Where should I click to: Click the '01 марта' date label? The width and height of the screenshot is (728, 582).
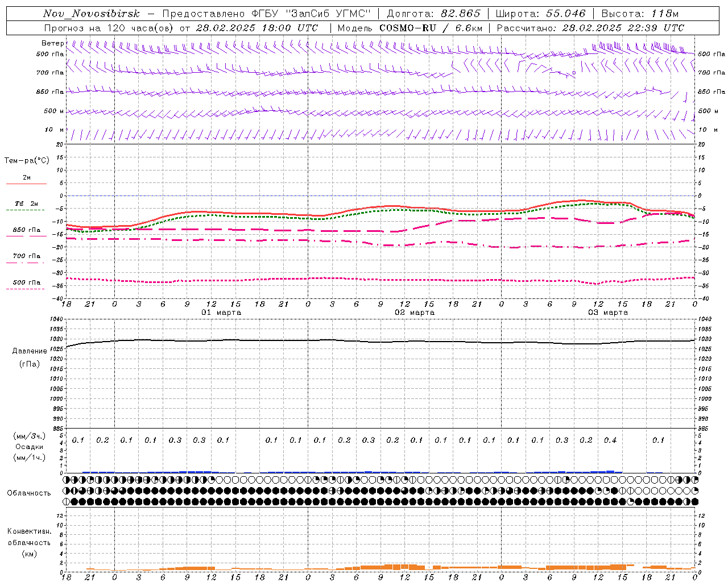tap(221, 313)
